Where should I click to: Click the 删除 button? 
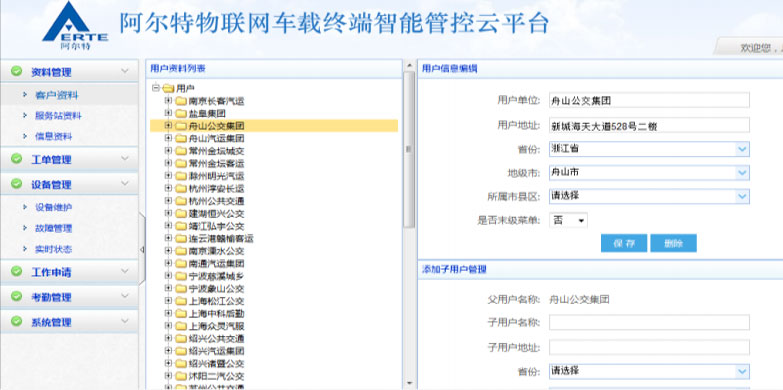tap(673, 243)
